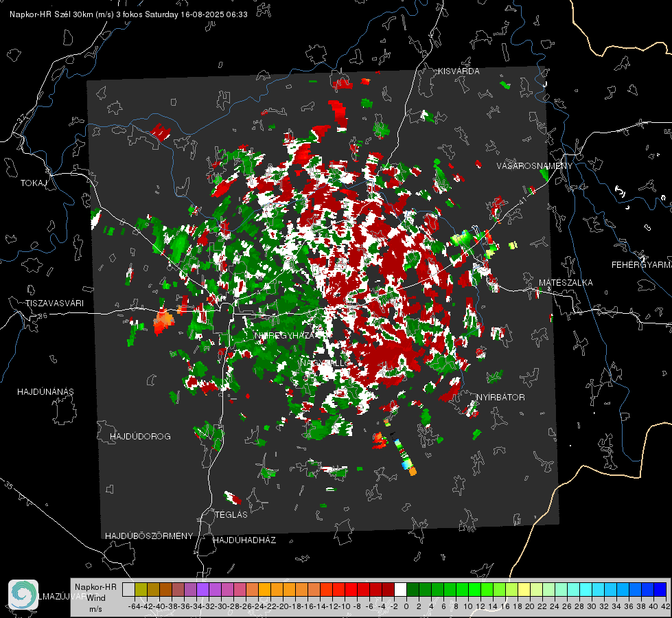Click the dark green swatch right of white
Viewport: 672px width, 618px height.
(x=413, y=590)
